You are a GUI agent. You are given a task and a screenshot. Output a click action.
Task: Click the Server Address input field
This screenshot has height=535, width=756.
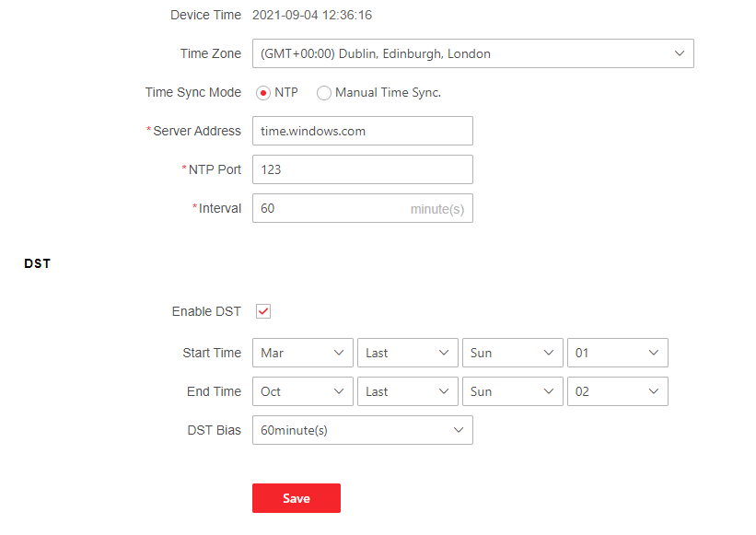pos(362,131)
